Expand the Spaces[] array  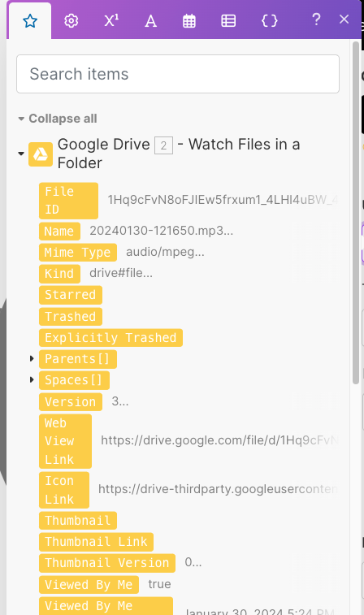pos(32,379)
